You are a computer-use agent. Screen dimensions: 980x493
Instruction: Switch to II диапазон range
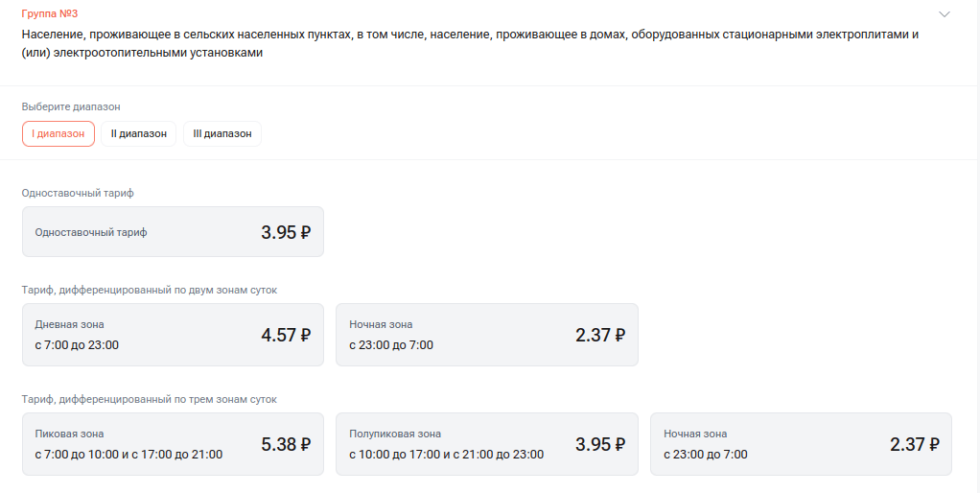click(x=138, y=134)
